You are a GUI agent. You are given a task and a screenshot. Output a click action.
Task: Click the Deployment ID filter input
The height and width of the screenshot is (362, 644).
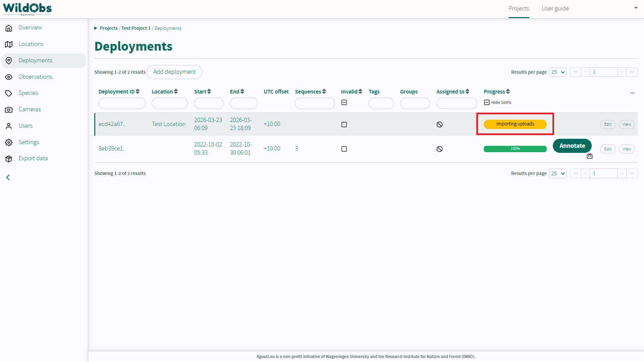[x=122, y=103]
